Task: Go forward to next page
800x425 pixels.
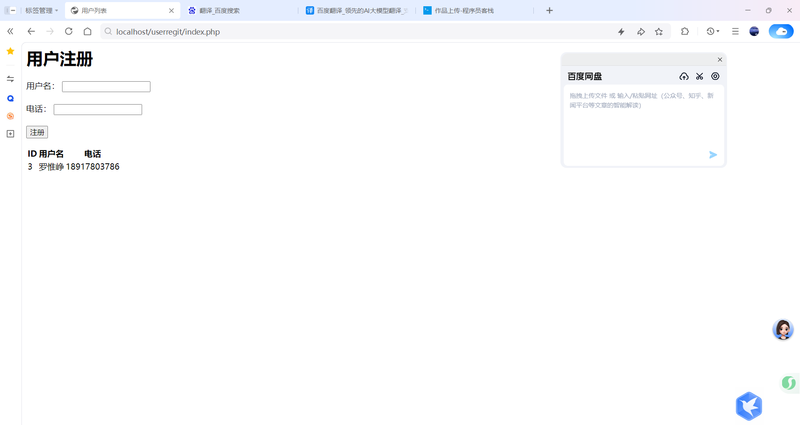Action: click(50, 32)
